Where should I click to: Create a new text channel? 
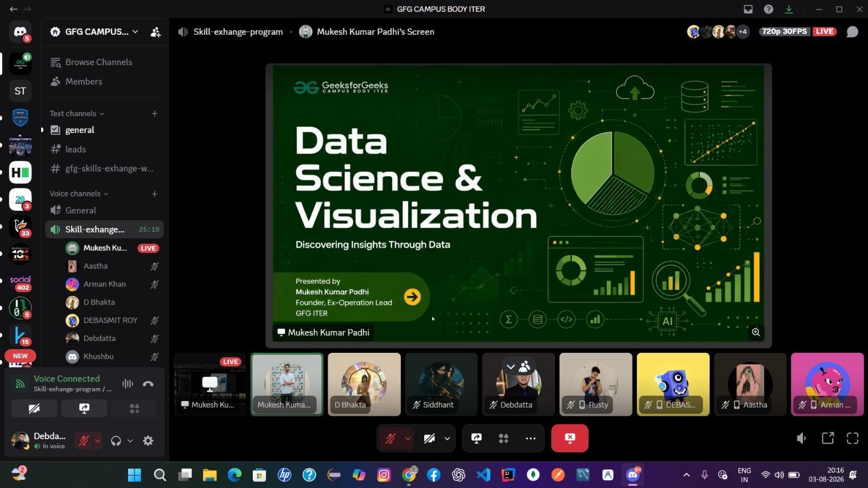click(x=155, y=113)
